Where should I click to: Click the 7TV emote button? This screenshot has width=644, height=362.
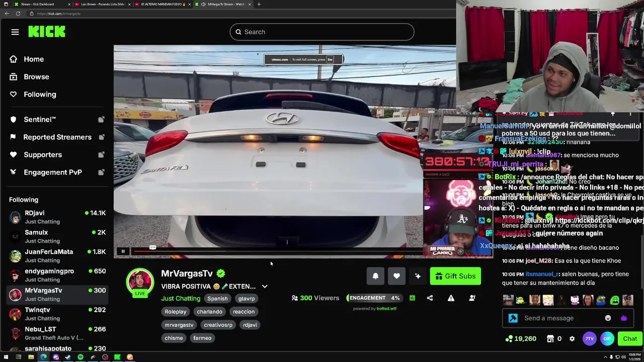tap(590, 339)
